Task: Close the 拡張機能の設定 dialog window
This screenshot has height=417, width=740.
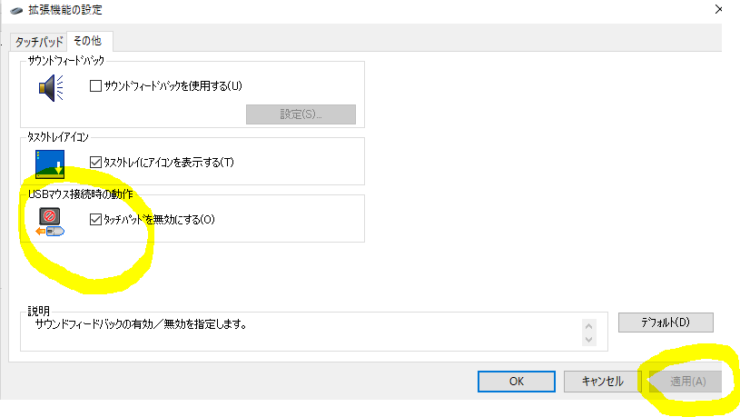Action: 719,9
